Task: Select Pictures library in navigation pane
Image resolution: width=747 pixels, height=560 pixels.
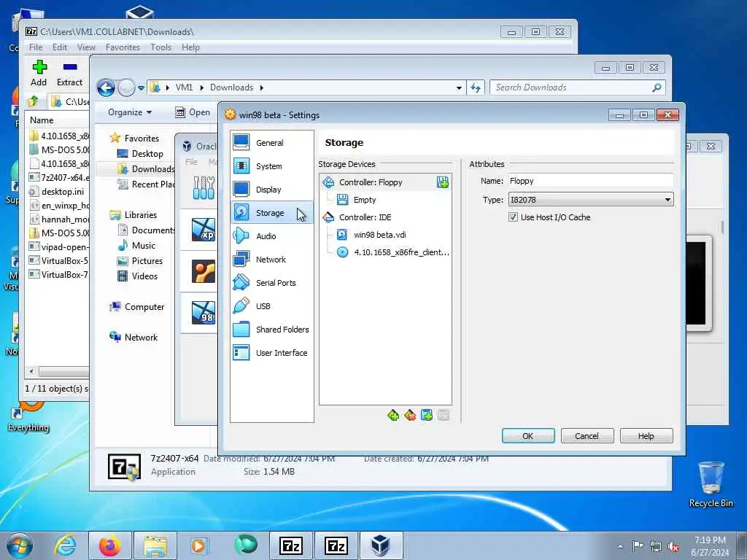Action: 140,261
